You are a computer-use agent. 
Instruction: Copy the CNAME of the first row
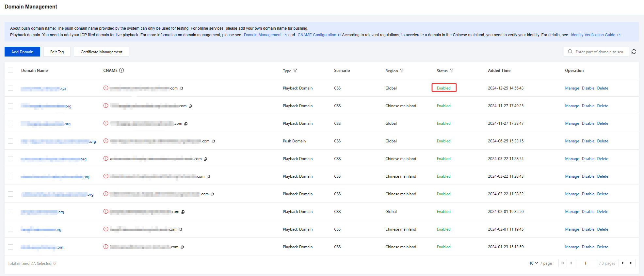click(x=182, y=88)
